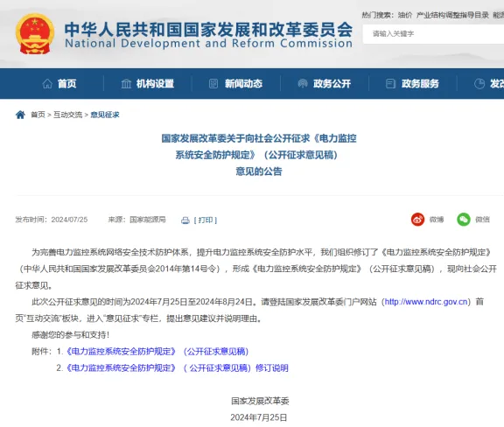Viewport: 504px width, 427px height.
Task: Click the 油价 hot search term
Action: [404, 15]
